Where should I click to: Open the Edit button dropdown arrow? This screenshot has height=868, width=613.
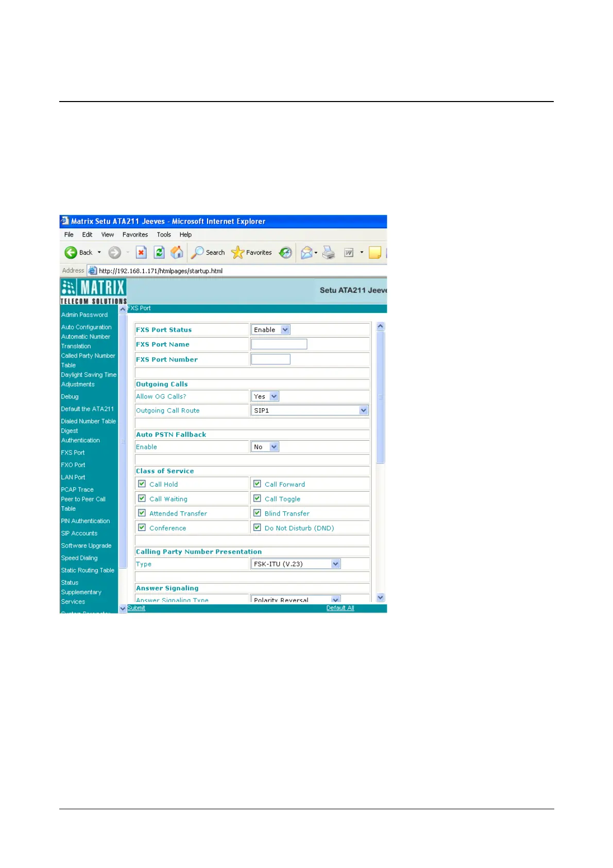coord(362,253)
